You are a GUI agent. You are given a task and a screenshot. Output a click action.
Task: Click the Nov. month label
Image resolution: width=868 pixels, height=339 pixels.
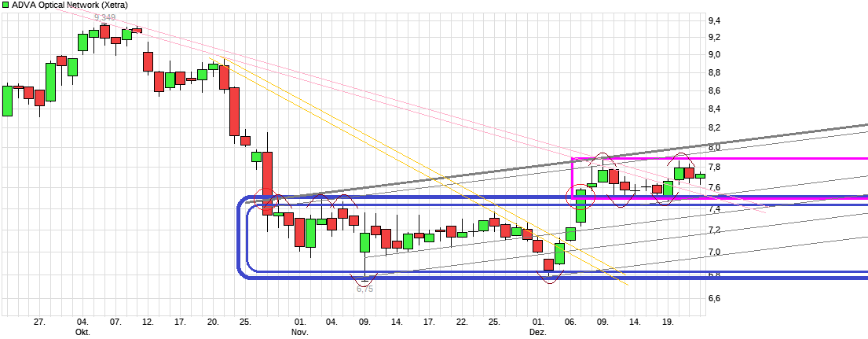(x=299, y=332)
